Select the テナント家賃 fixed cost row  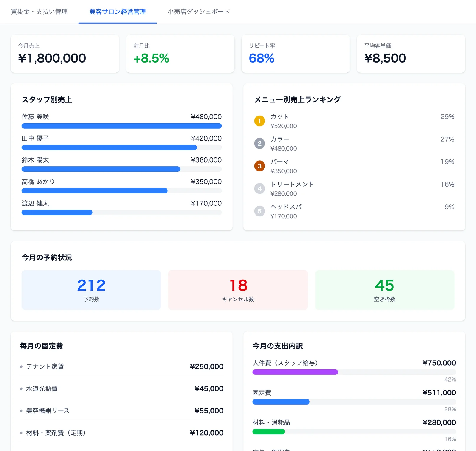pyautogui.click(x=122, y=366)
